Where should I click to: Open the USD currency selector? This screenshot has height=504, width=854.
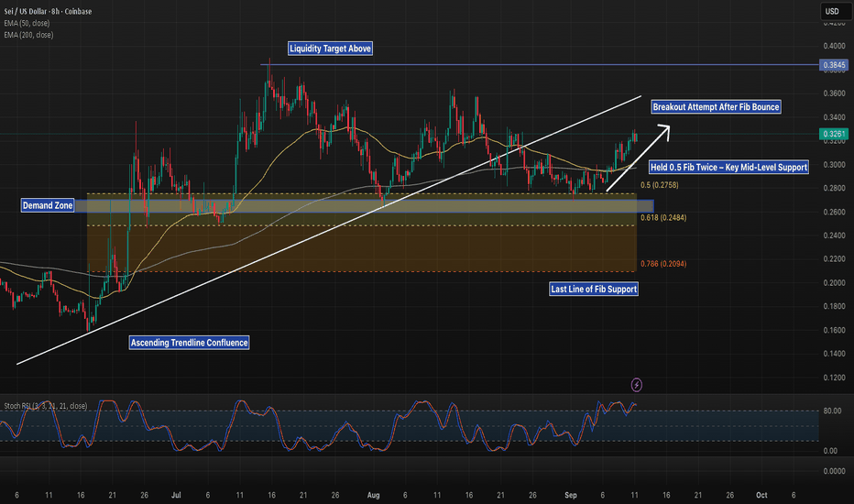point(832,11)
